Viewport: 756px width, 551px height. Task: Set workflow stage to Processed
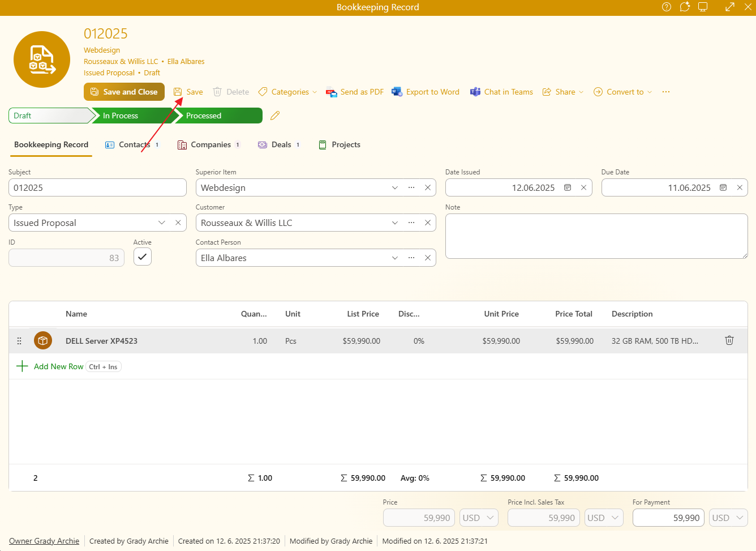(x=218, y=116)
